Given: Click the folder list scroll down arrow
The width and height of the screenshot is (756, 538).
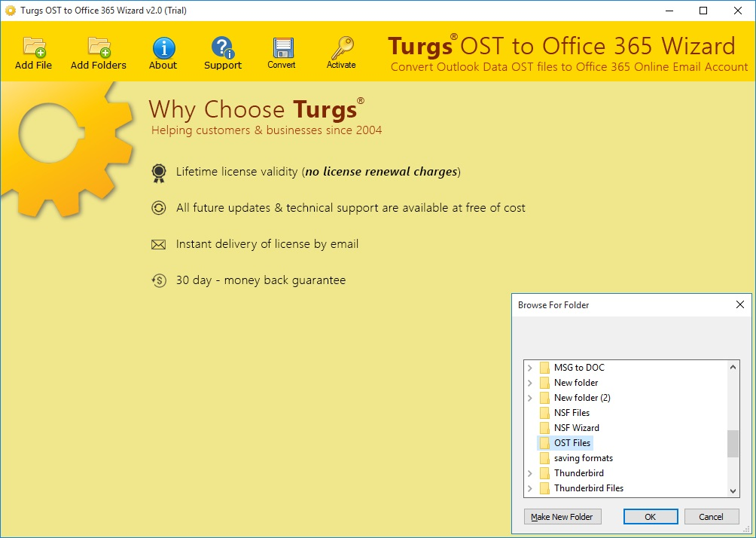Looking at the screenshot, I should pos(733,491).
